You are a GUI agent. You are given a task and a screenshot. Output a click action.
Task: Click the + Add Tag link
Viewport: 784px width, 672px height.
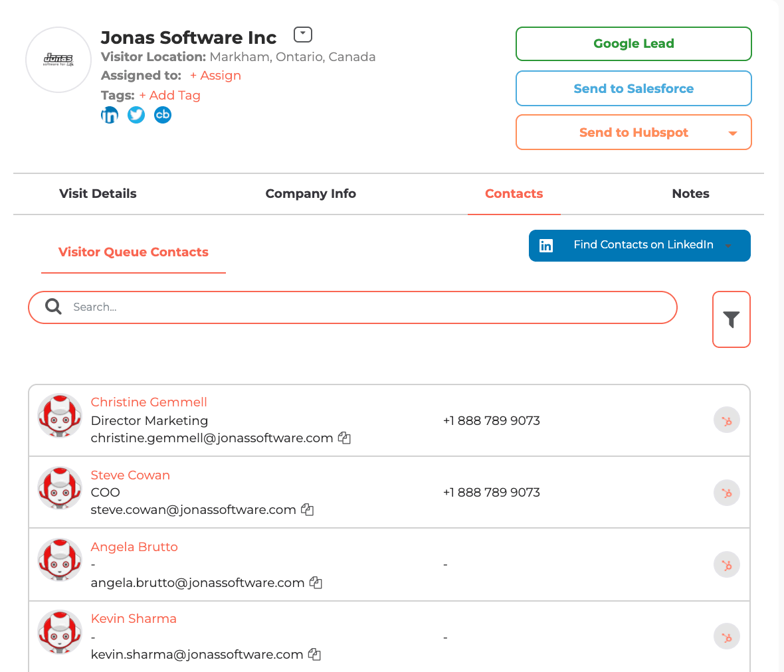(169, 96)
